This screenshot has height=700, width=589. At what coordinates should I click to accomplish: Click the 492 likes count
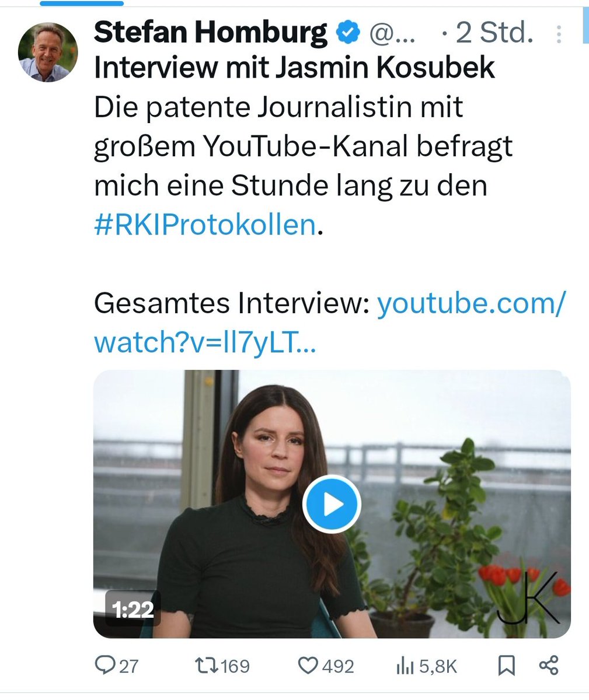[x=338, y=666]
